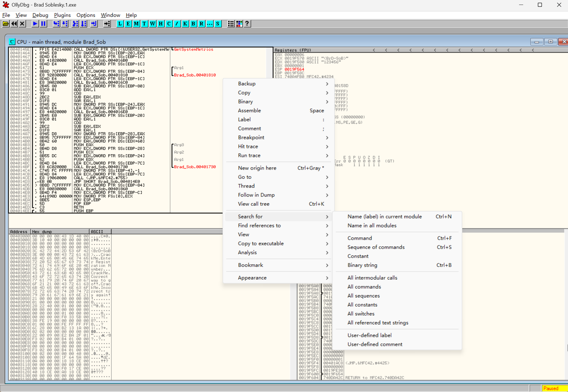The height and width of the screenshot is (392, 568).
Task: Click the Restart program rewind icon
Action: pos(14,24)
